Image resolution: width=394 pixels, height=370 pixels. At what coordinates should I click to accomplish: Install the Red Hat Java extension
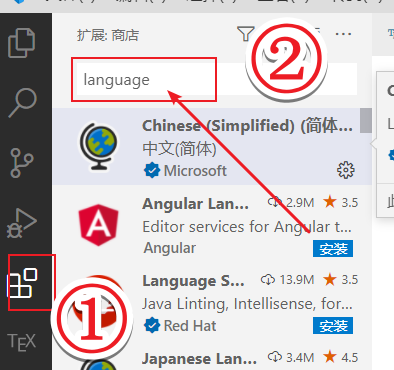(x=333, y=326)
